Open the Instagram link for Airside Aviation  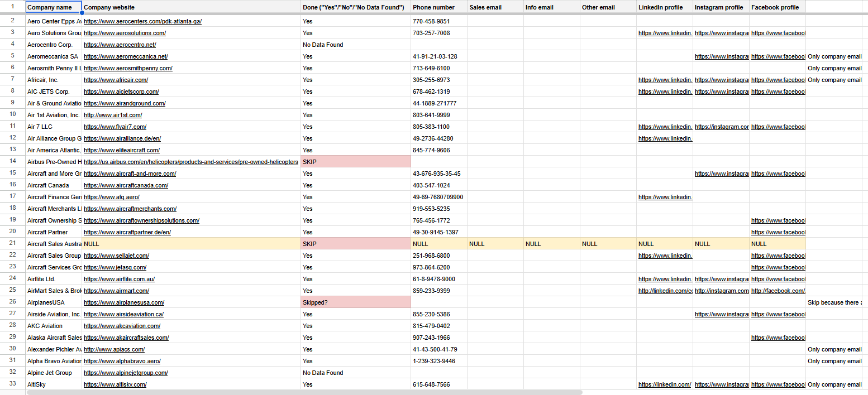point(722,314)
